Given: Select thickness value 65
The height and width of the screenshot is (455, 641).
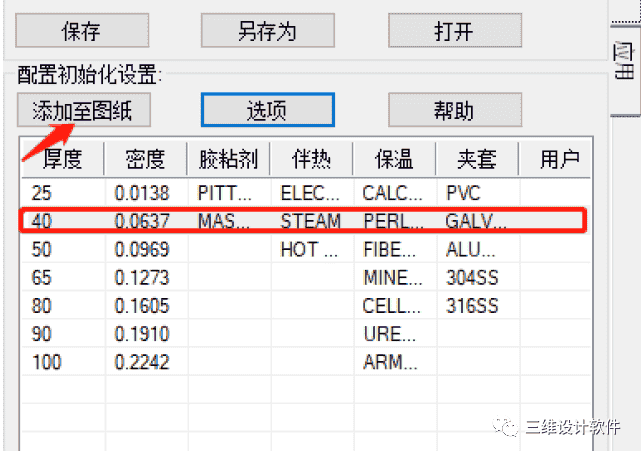Looking at the screenshot, I should (42, 278).
